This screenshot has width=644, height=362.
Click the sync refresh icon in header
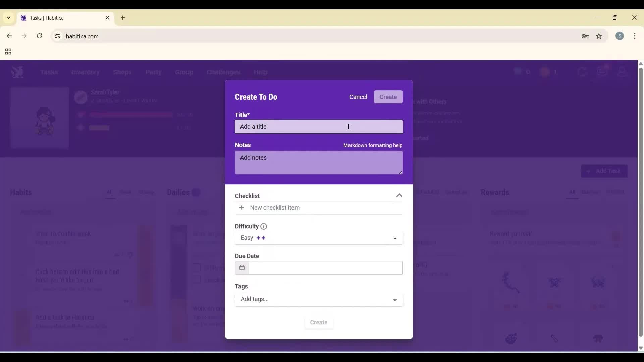pos(583,72)
